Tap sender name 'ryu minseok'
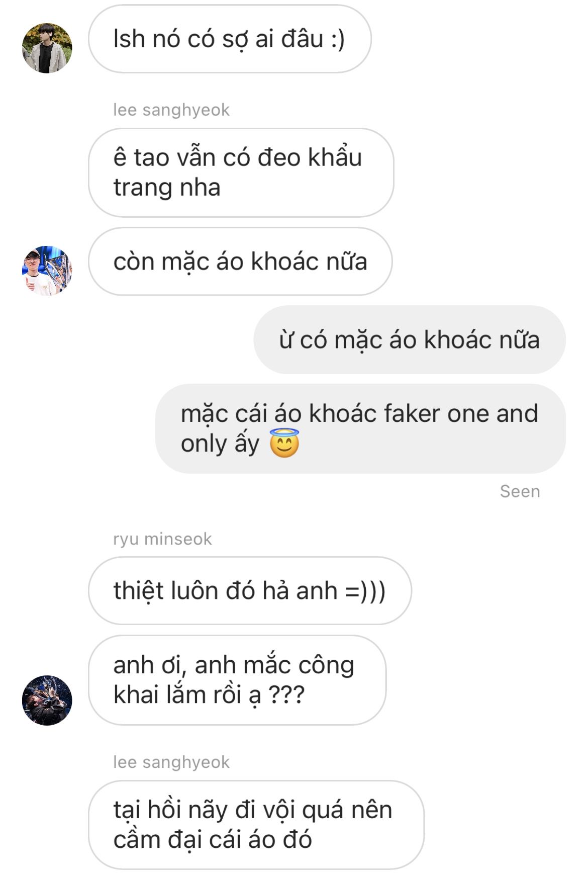This screenshot has height=874, width=588. click(162, 539)
